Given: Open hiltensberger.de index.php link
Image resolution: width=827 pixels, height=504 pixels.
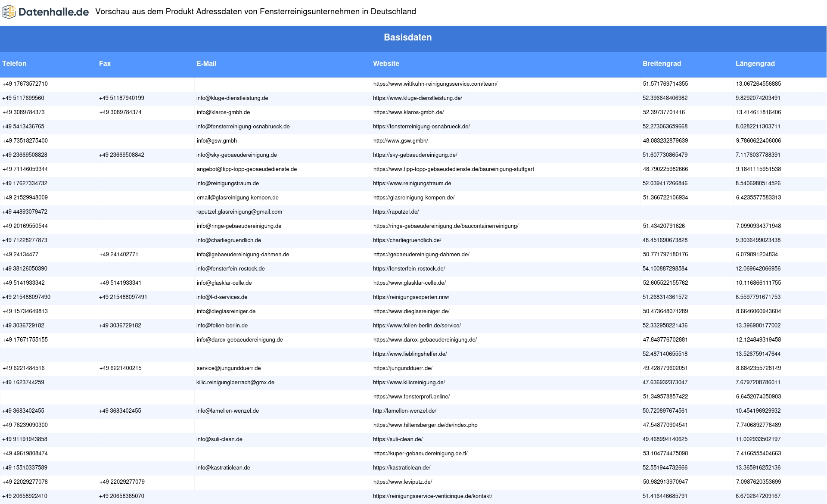Looking at the screenshot, I should 425,425.
